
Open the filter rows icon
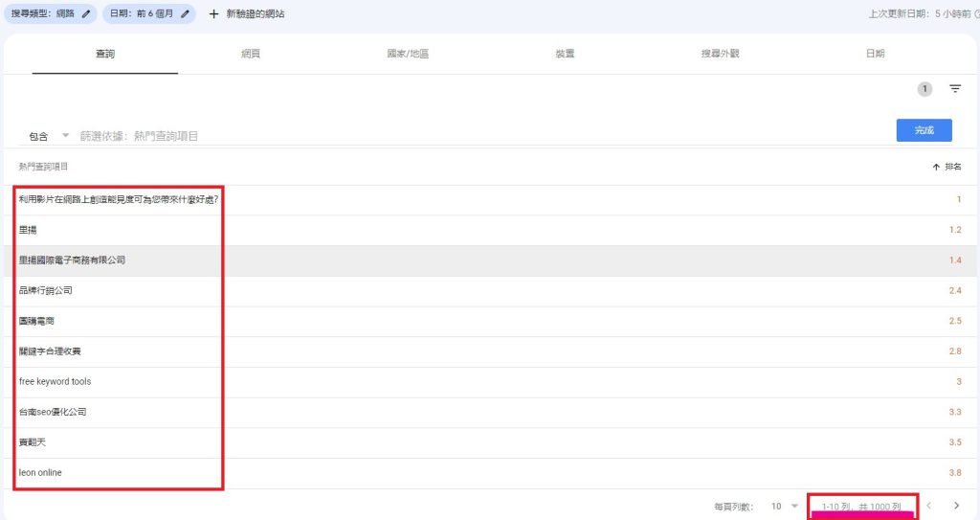point(954,89)
